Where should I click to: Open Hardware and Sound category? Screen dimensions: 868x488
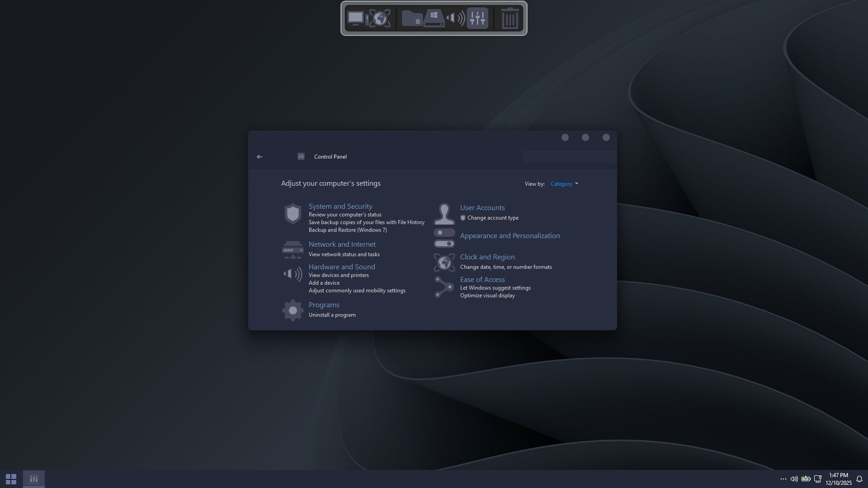coord(341,267)
